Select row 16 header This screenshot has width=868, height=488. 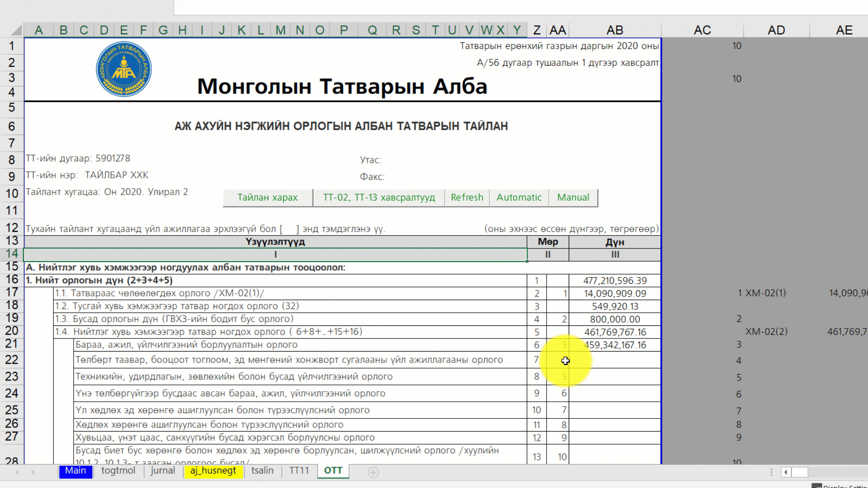12,280
